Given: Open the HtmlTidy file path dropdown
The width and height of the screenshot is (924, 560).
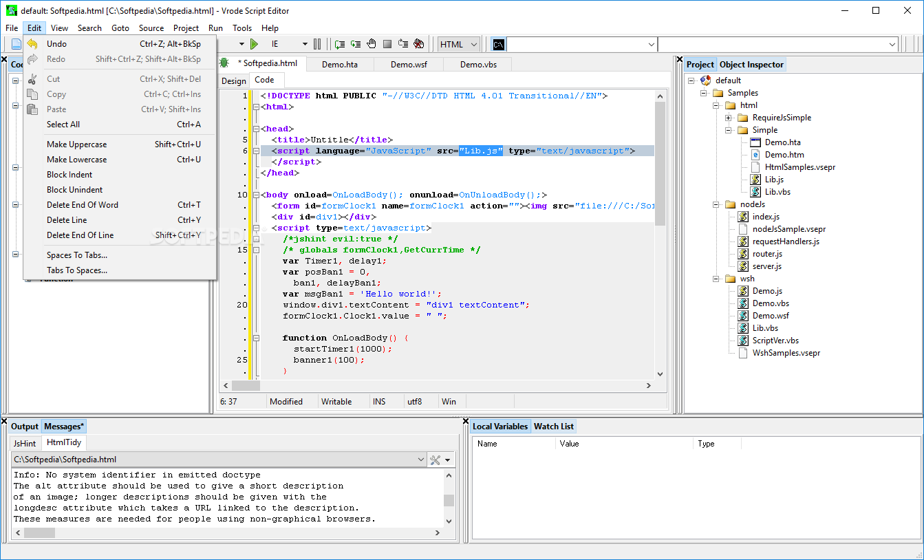Looking at the screenshot, I should [x=421, y=460].
